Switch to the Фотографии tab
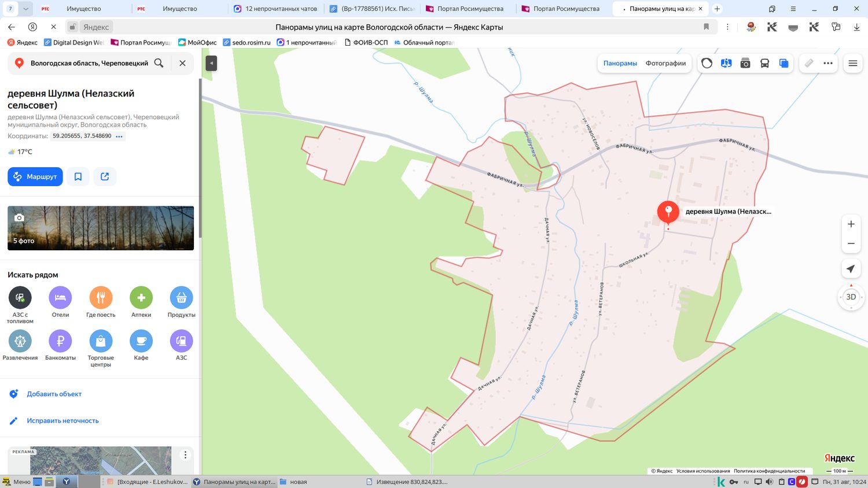 (665, 63)
